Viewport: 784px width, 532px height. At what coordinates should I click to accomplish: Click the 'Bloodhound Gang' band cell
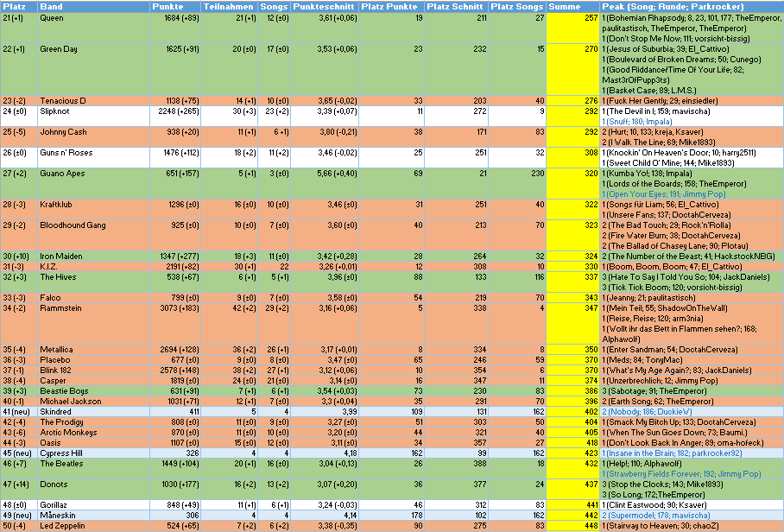pos(93,236)
